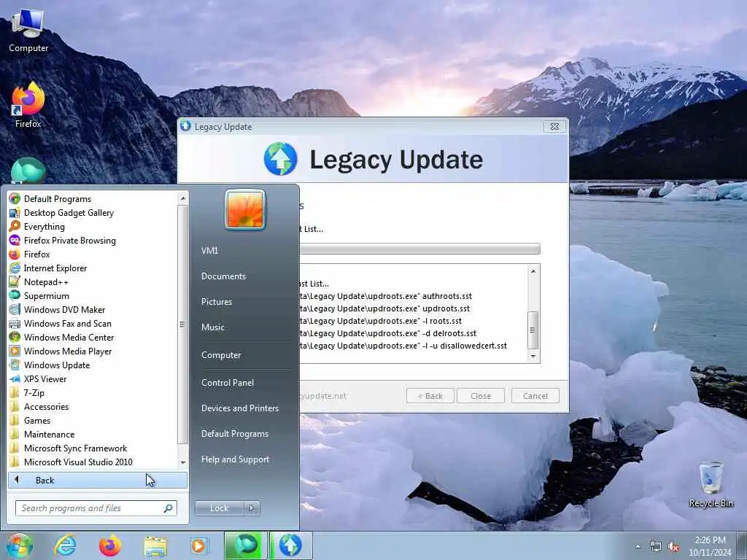Open Supermium icon in programs list
The width and height of the screenshot is (747, 560).
(x=15, y=295)
